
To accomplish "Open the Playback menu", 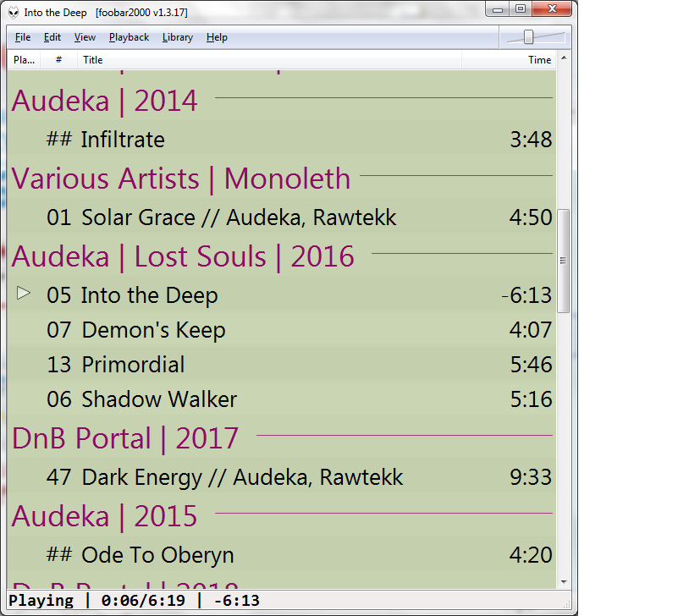I will (x=129, y=37).
